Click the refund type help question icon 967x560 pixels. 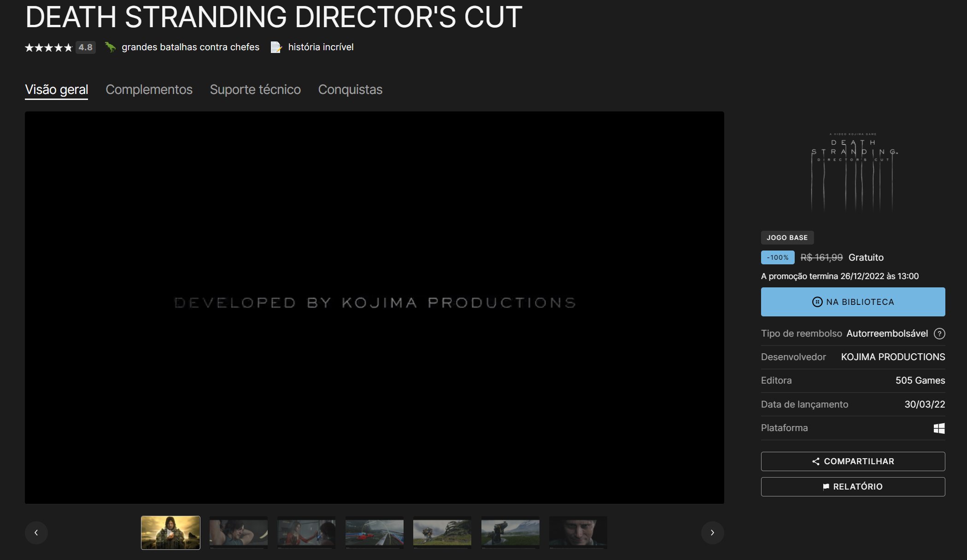(939, 333)
